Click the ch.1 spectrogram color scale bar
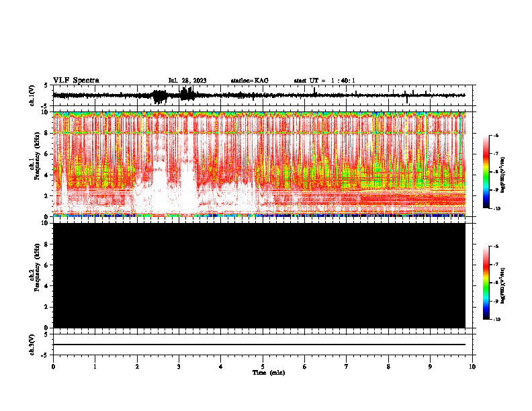The image size is (532, 411). (486, 172)
